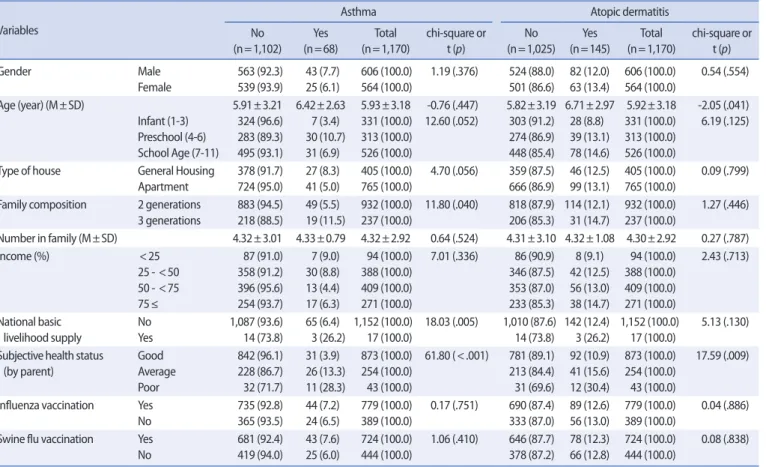Image resolution: width=766 pixels, height=467 pixels.
Task: Select the Male category label
Action: pyautogui.click(x=149, y=71)
